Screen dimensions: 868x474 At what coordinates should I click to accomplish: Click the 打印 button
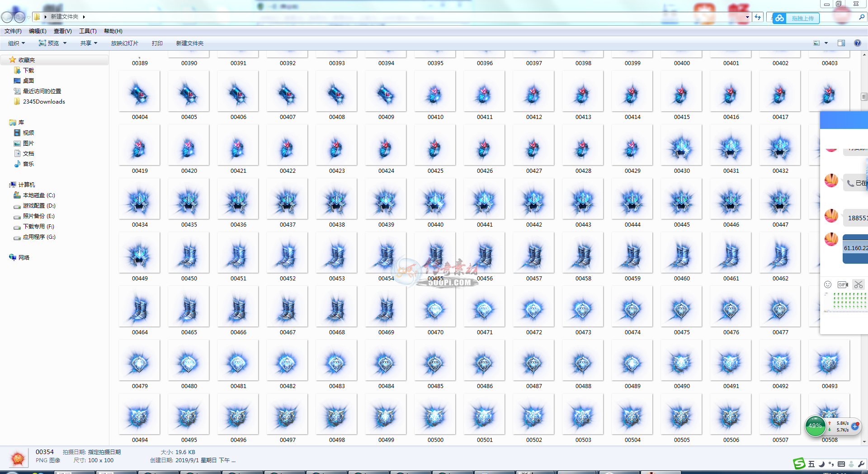coord(157,43)
